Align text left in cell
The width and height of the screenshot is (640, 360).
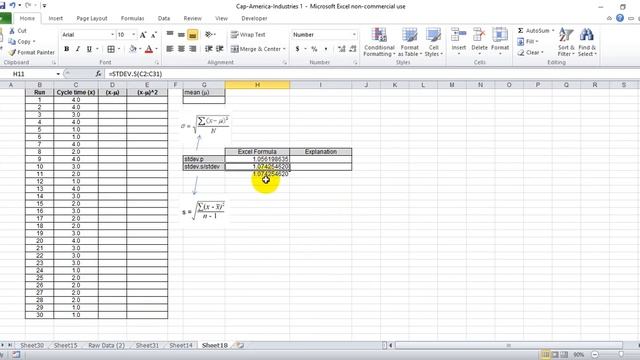coord(170,49)
